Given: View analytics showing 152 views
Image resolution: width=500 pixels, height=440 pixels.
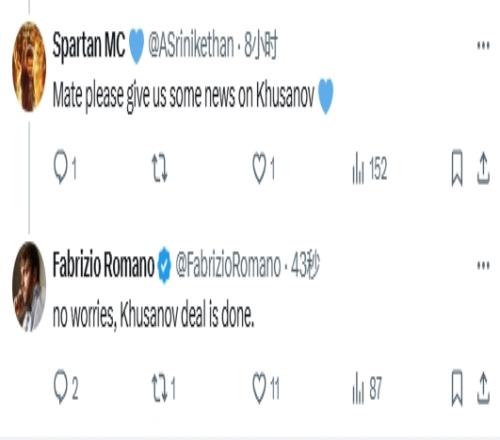Looking at the screenshot, I should click(370, 168).
